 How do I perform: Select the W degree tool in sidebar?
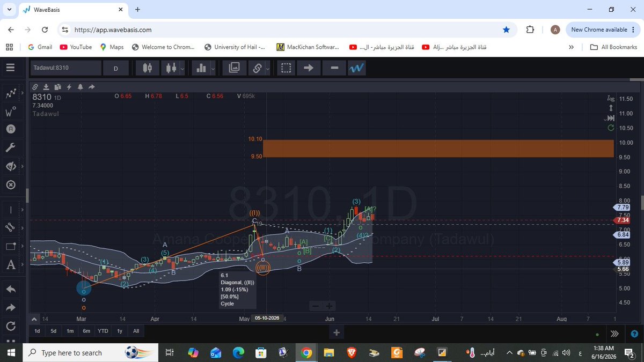(10, 112)
